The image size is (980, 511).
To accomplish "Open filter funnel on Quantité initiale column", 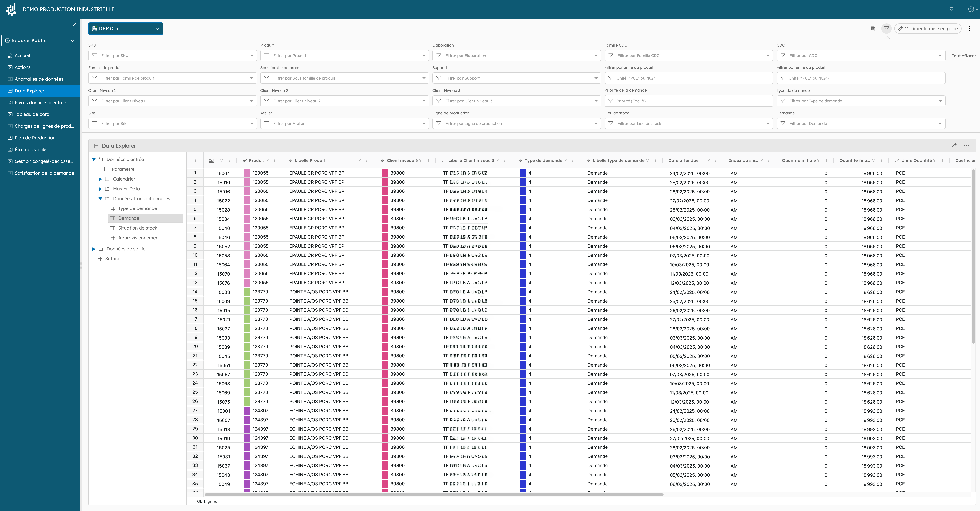I will coord(819,160).
